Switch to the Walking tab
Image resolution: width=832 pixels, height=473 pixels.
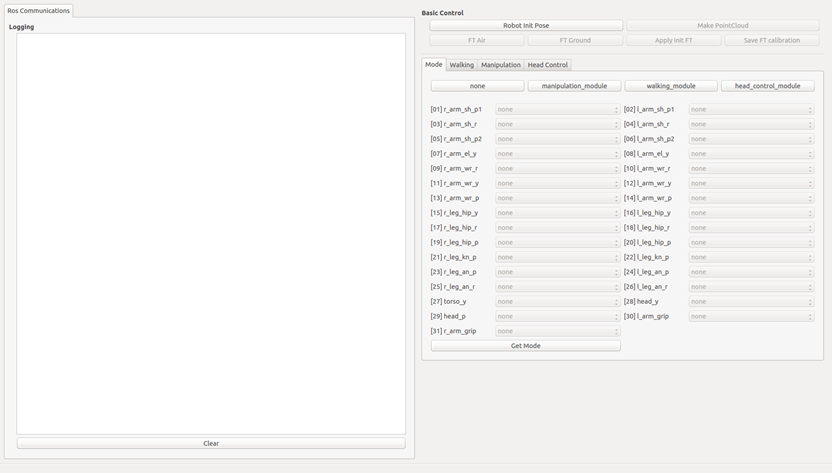pyautogui.click(x=462, y=65)
